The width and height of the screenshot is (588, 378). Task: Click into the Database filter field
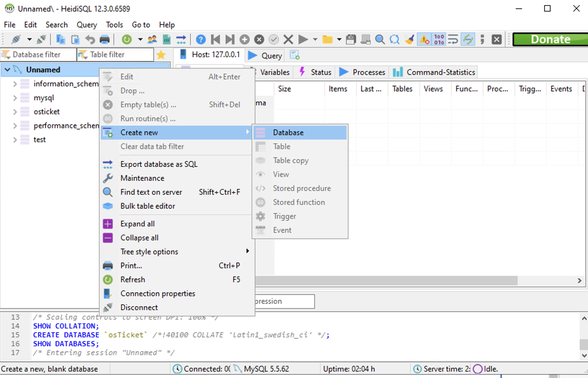[x=39, y=55]
